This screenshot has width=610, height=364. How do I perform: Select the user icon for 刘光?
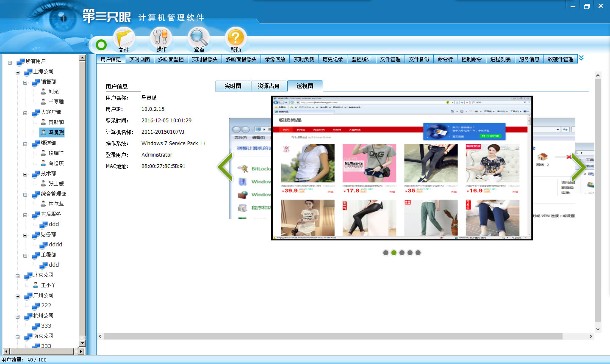tap(43, 91)
